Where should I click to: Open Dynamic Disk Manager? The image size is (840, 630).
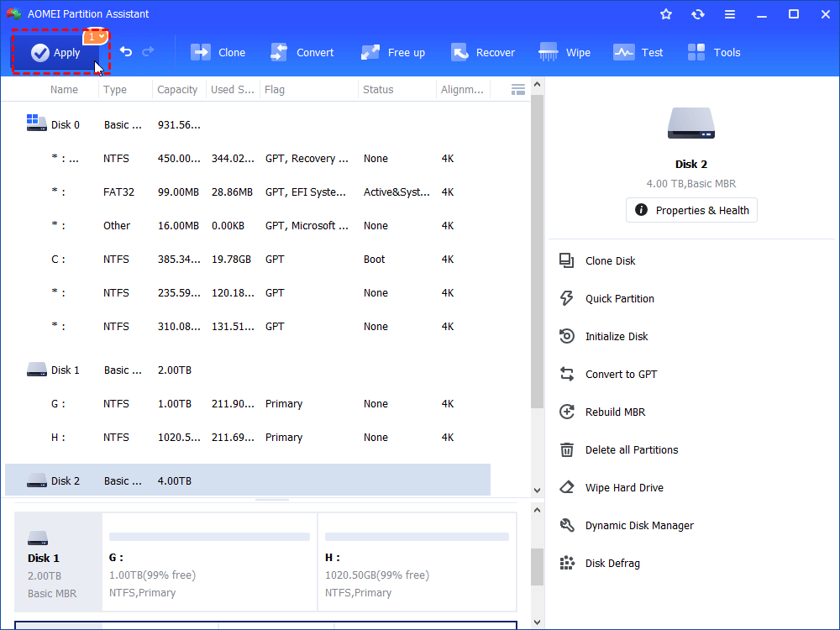pyautogui.click(x=627, y=526)
